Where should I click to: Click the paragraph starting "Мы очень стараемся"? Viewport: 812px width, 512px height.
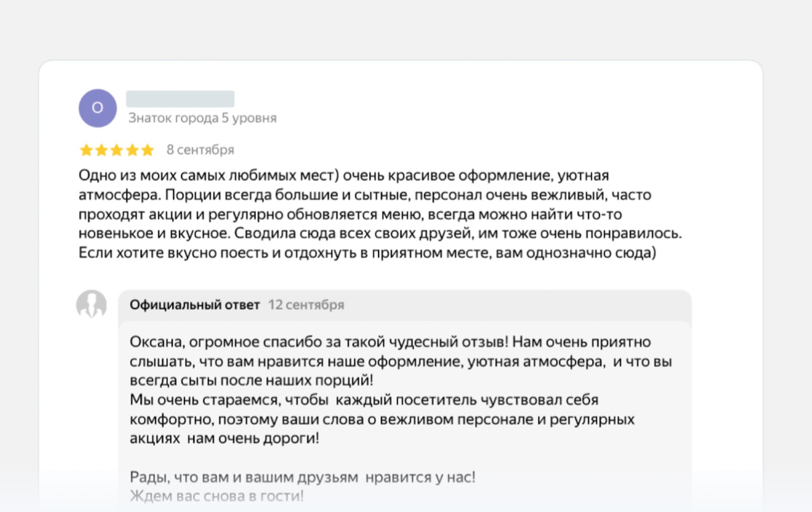tap(382, 420)
